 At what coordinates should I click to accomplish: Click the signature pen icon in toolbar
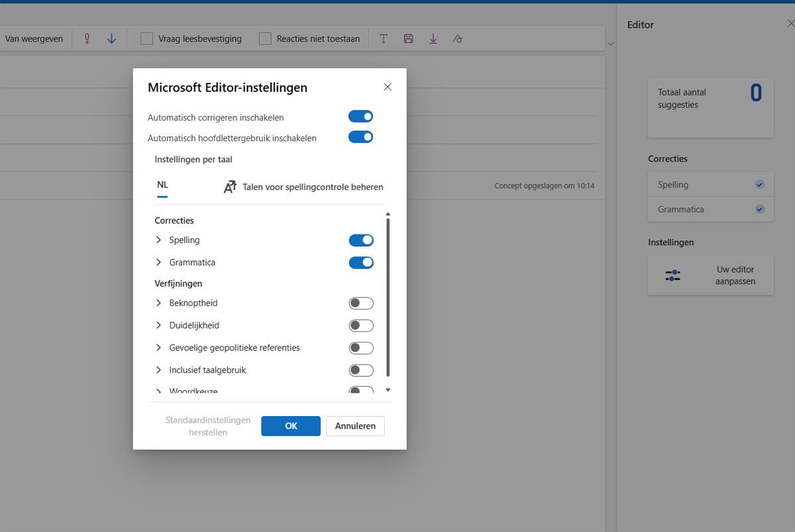point(458,38)
